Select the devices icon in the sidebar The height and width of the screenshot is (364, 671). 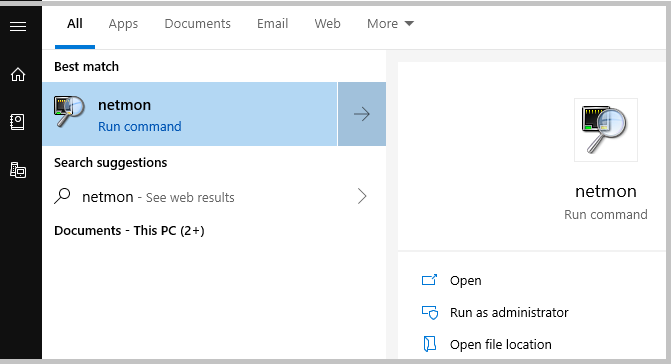coord(18,170)
